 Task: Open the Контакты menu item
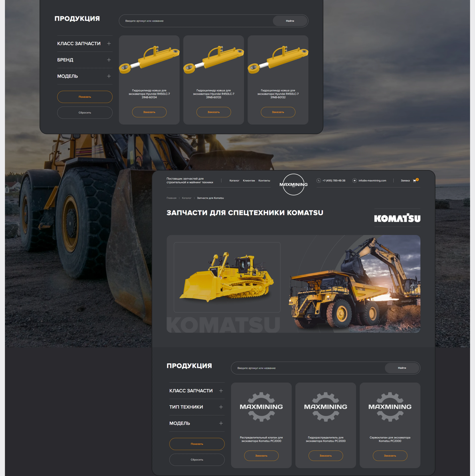click(264, 181)
